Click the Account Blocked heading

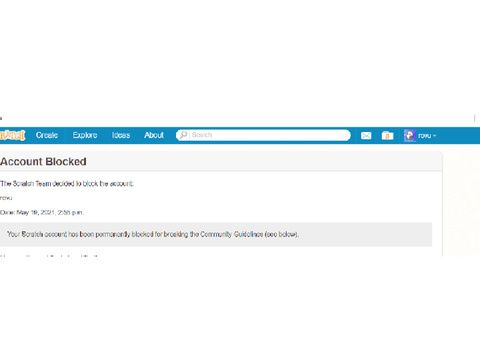43,162
